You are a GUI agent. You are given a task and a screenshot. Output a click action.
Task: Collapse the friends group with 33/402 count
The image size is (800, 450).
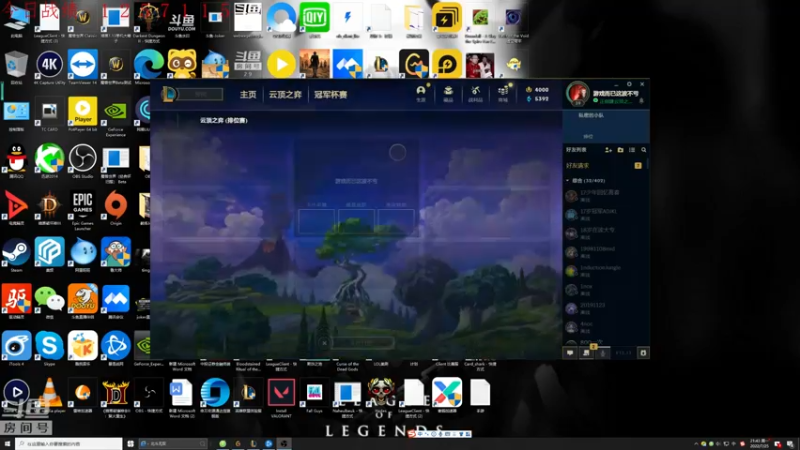586,181
